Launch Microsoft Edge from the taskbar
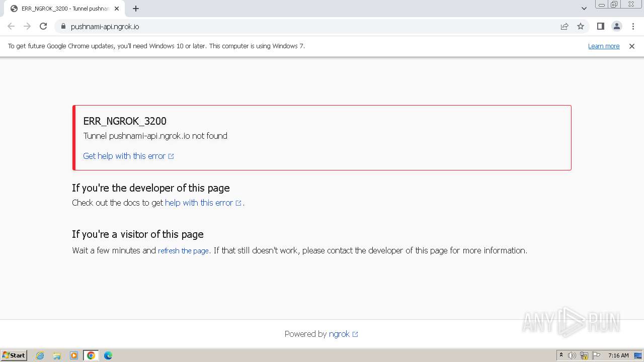This screenshot has width=644, height=362. [108, 355]
